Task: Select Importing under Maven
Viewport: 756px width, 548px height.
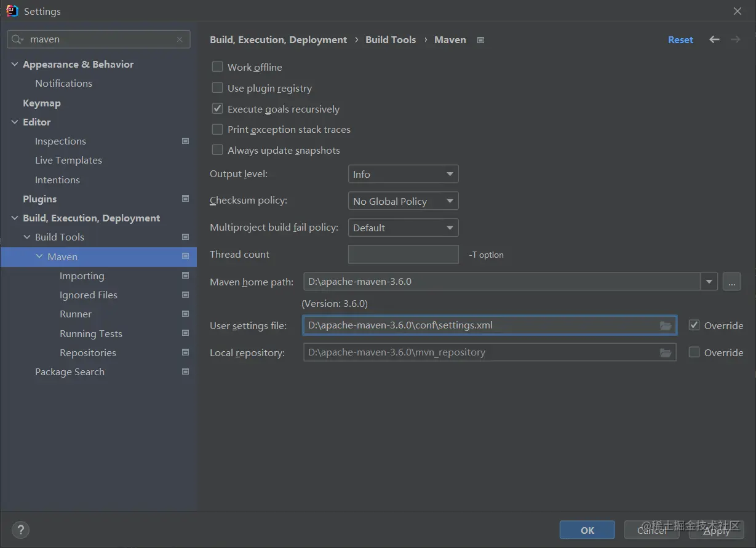Action: click(x=82, y=276)
